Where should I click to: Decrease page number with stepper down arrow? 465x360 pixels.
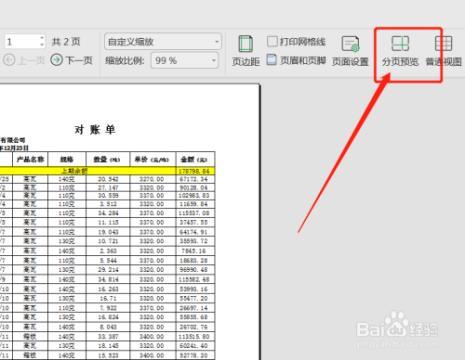click(x=42, y=45)
